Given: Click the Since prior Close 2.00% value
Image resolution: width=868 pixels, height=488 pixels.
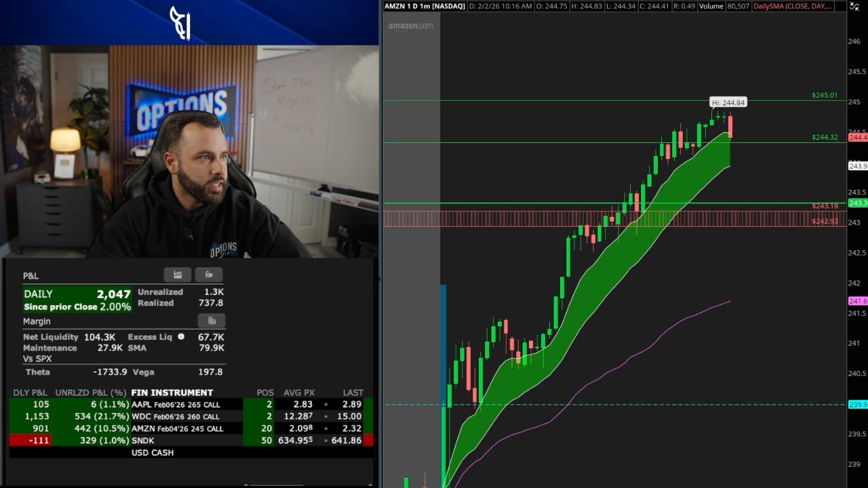Looking at the screenshot, I should point(115,306).
